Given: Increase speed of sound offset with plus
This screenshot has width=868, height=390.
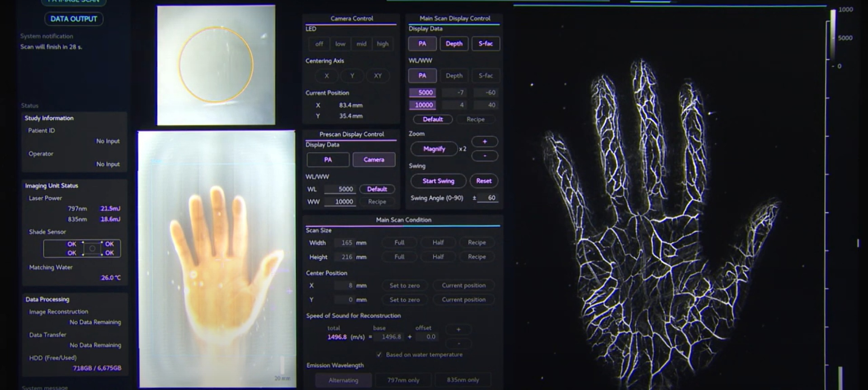Looking at the screenshot, I should click(x=458, y=329).
